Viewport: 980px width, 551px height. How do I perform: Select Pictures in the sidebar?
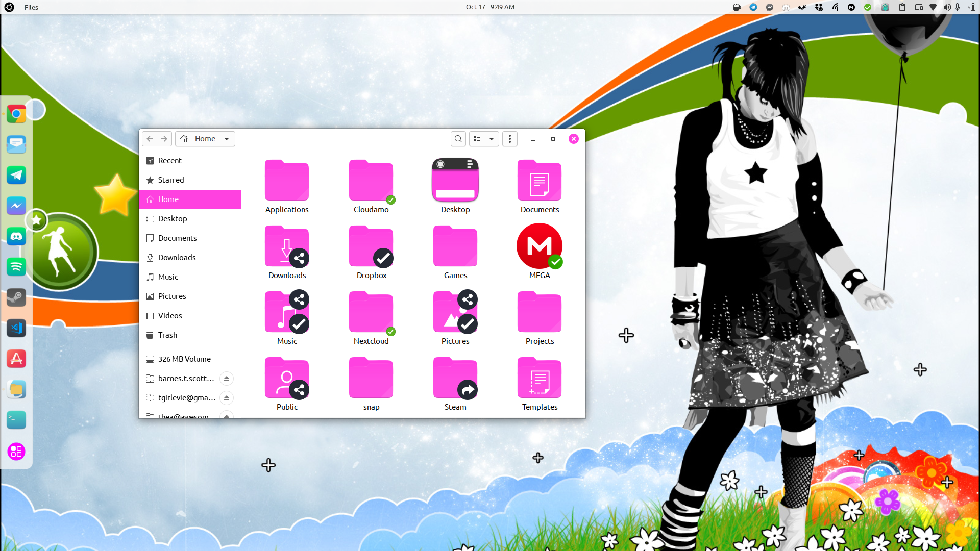point(190,296)
